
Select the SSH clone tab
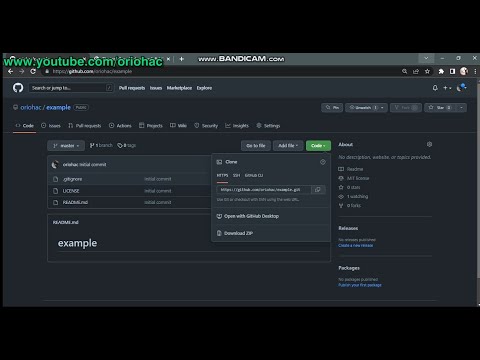pyautogui.click(x=236, y=175)
